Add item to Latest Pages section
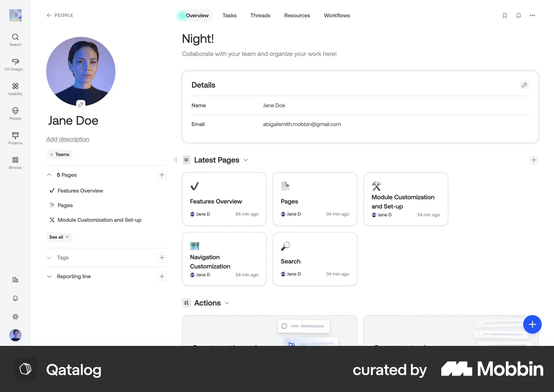 [534, 160]
